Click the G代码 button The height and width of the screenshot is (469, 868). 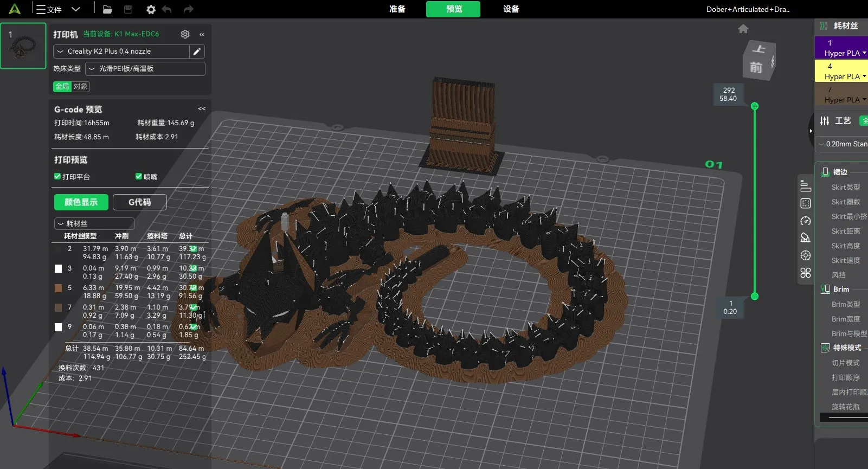click(139, 202)
